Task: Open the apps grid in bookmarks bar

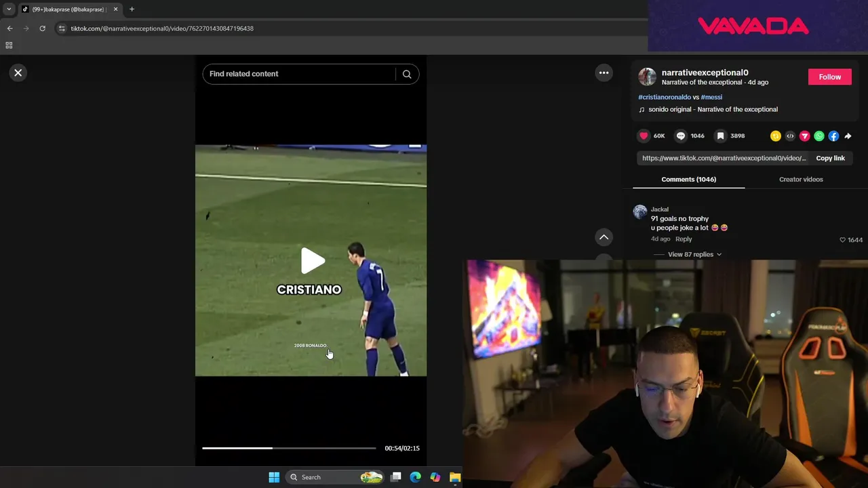Action: [9, 45]
